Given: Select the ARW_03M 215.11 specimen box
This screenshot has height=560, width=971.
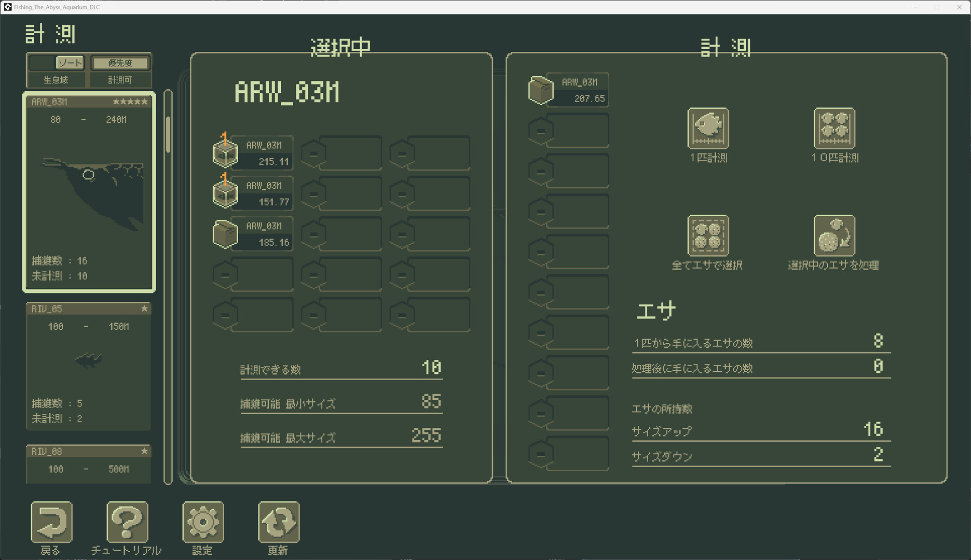Looking at the screenshot, I should click(253, 153).
